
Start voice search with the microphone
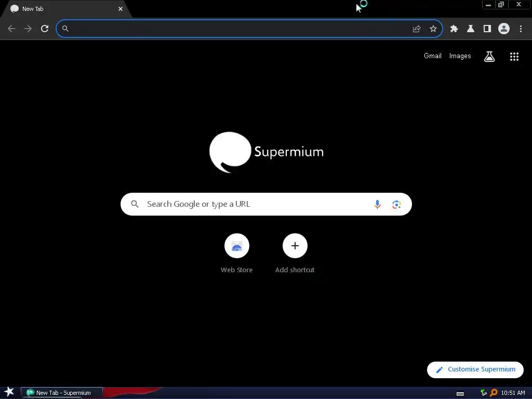pyautogui.click(x=377, y=204)
